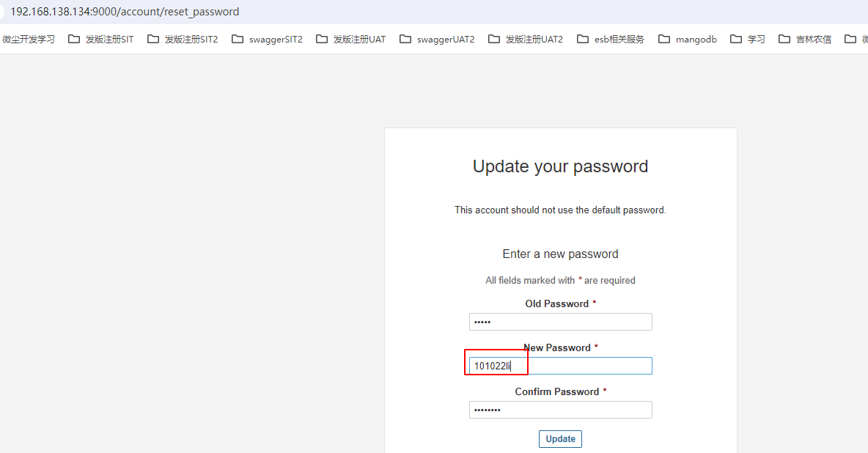Expand the mangodb bookmark folder

pyautogui.click(x=688, y=39)
